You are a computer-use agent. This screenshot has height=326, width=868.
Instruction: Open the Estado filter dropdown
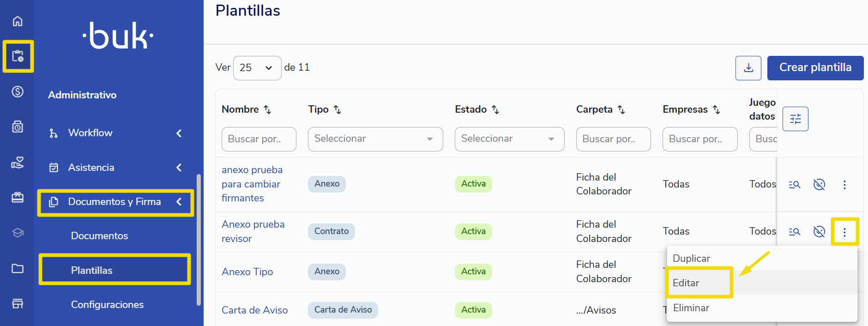pos(509,139)
